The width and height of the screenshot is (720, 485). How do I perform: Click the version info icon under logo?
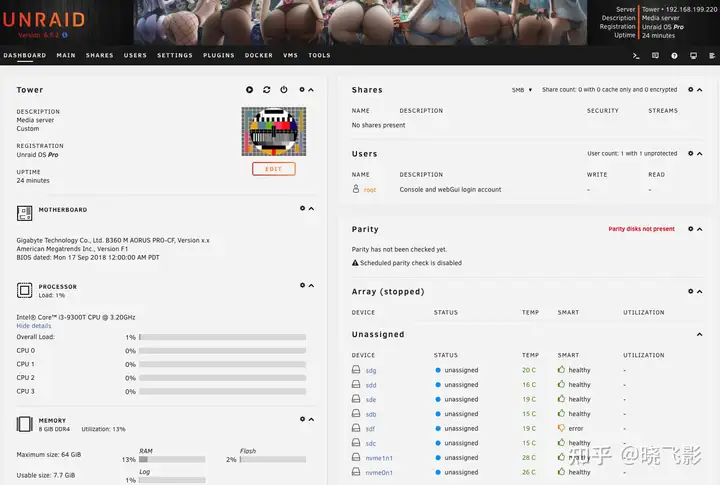pyautogui.click(x=65, y=35)
